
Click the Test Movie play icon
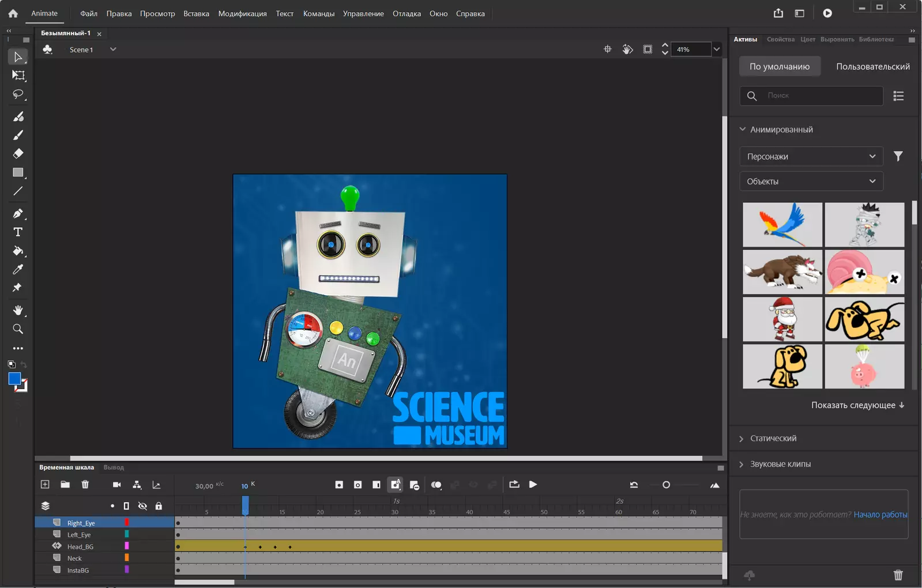click(x=827, y=13)
